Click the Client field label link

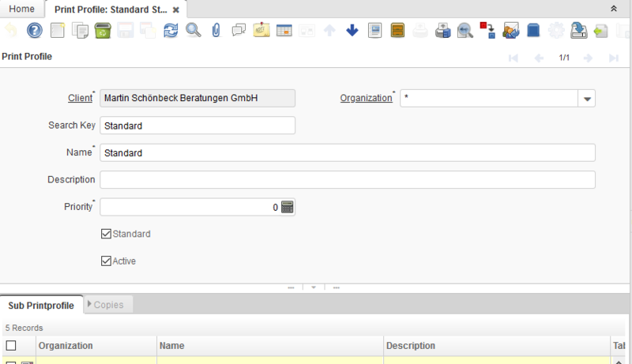tap(79, 98)
